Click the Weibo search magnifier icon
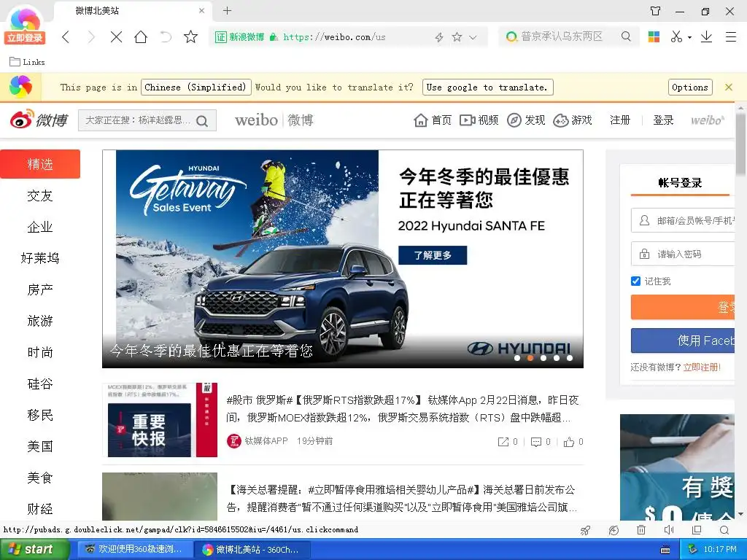This screenshot has height=560, width=747. [203, 121]
